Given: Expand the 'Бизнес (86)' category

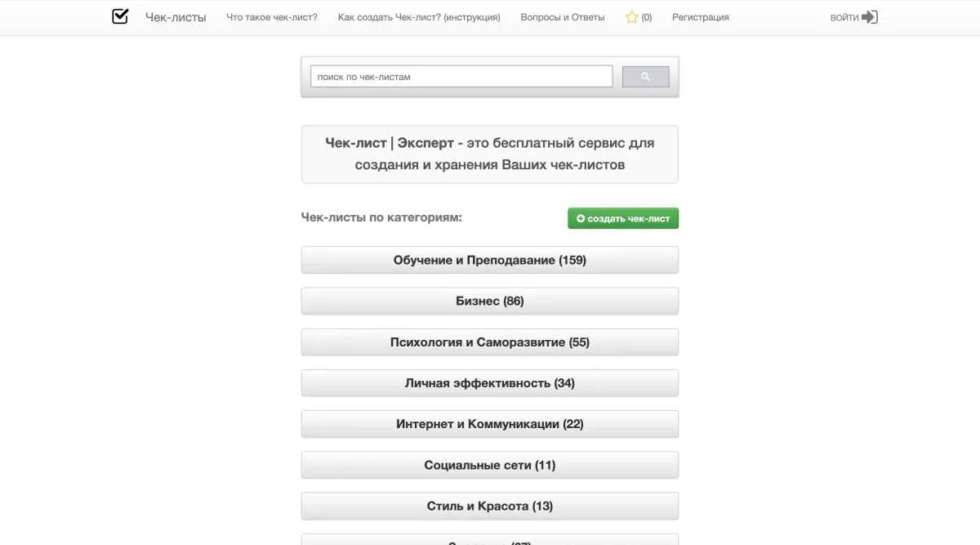Looking at the screenshot, I should point(490,302).
